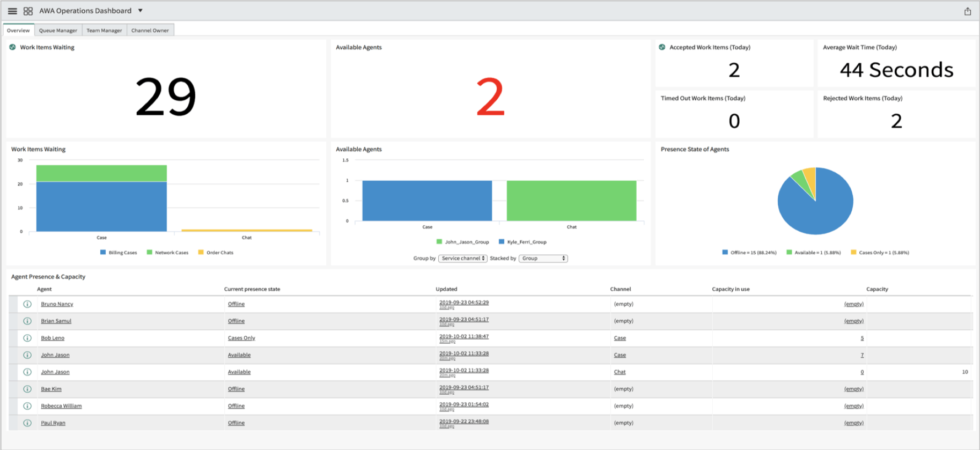Click the Timed Out Work Items value 0
980x450 pixels.
point(734,121)
